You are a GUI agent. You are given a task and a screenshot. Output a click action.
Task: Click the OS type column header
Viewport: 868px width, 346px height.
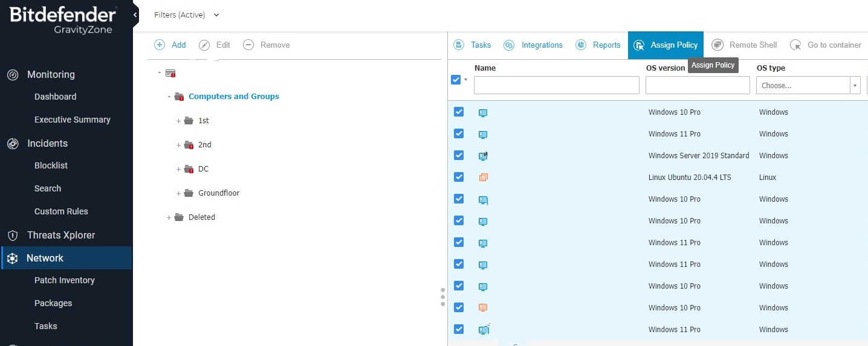(771, 68)
